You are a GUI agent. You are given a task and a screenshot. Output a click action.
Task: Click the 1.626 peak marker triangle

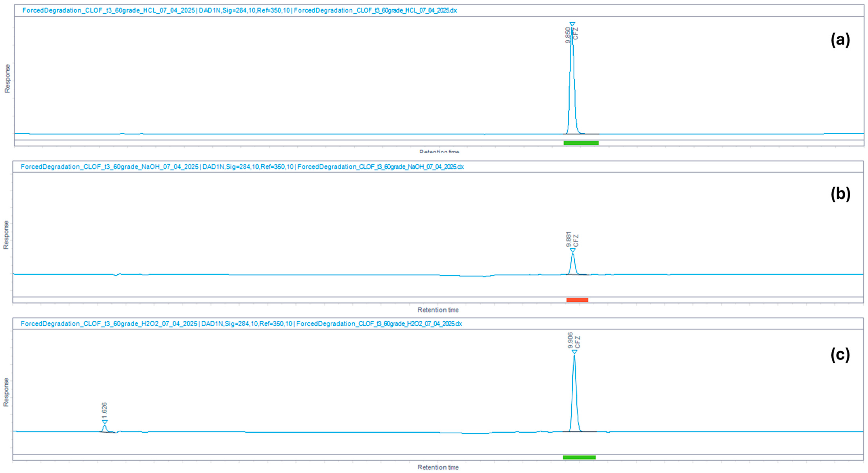coord(105,422)
